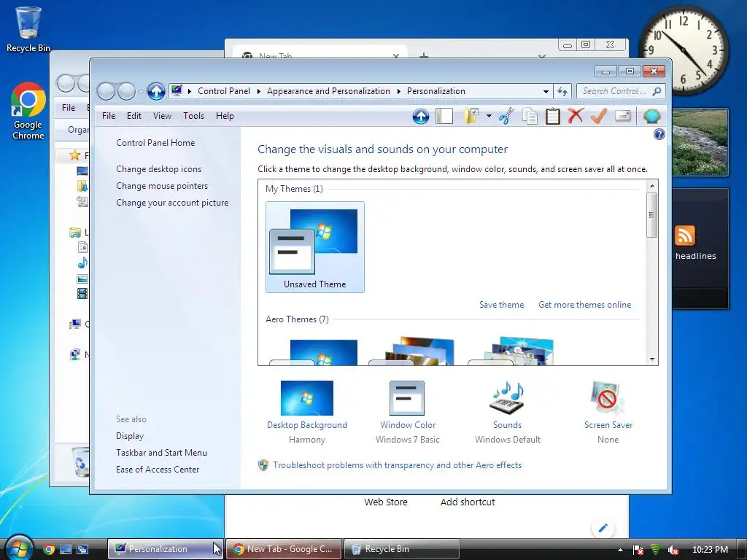Open Taskbar and Start Menu link

tap(161, 452)
